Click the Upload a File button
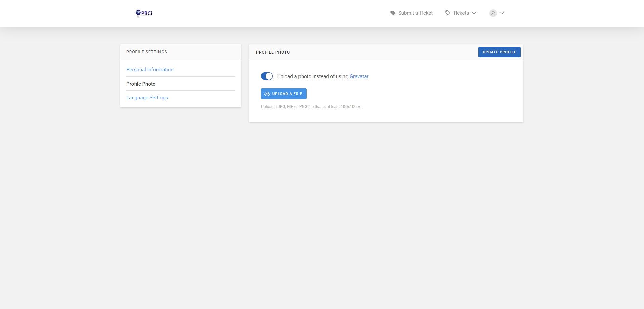 [x=284, y=94]
